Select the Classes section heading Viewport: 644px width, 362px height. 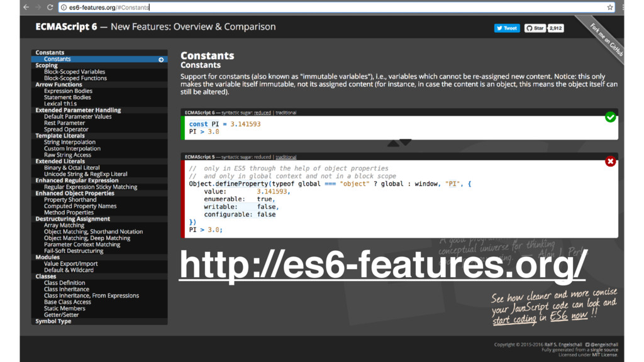click(x=45, y=277)
